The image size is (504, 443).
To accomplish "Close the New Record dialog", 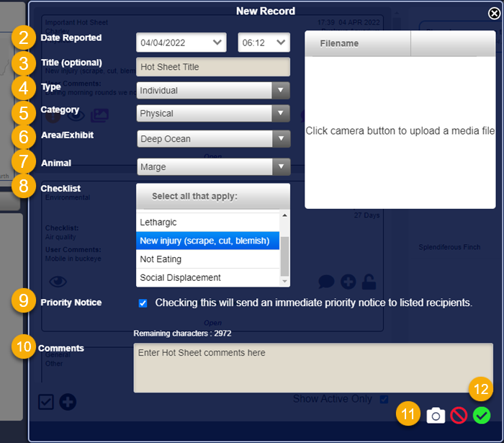I will (x=494, y=12).
